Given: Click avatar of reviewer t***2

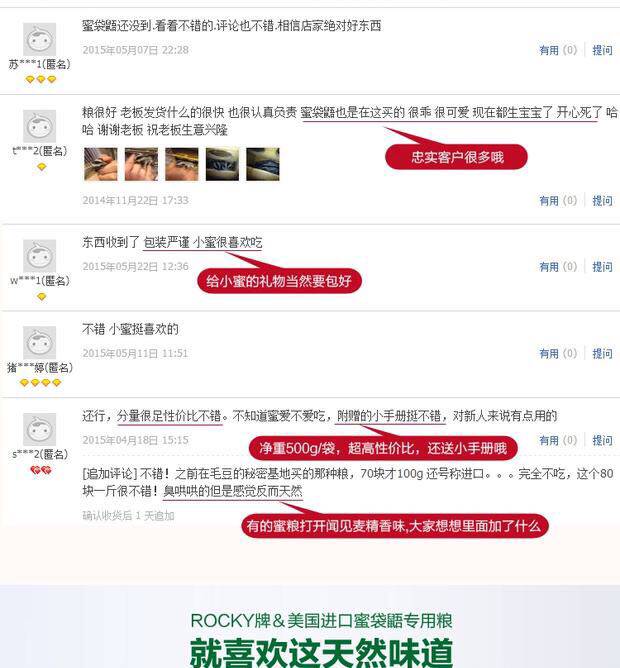Looking at the screenshot, I should click(x=39, y=126).
